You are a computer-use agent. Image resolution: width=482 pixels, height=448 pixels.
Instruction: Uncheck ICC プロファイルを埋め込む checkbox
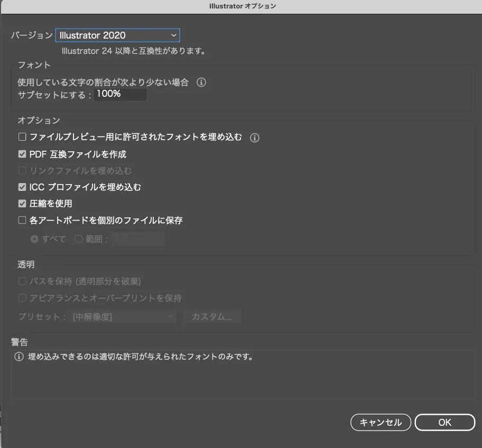click(x=22, y=187)
